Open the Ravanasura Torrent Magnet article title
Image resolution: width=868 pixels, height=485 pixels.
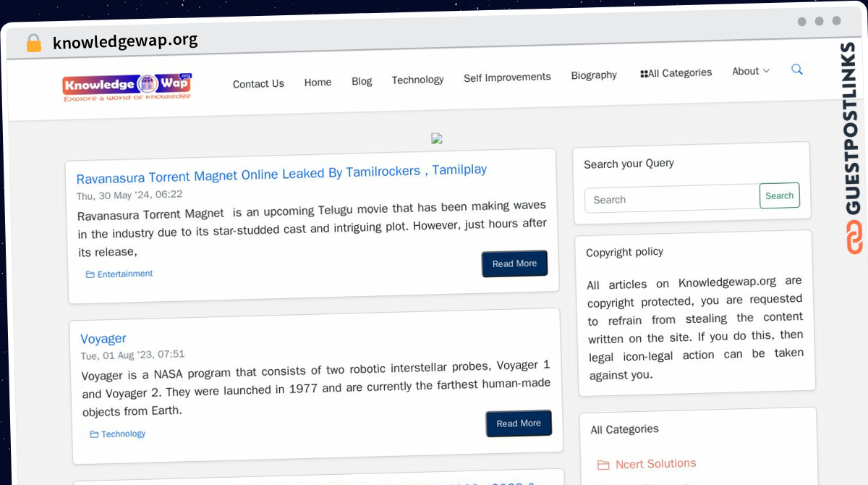[281, 174]
